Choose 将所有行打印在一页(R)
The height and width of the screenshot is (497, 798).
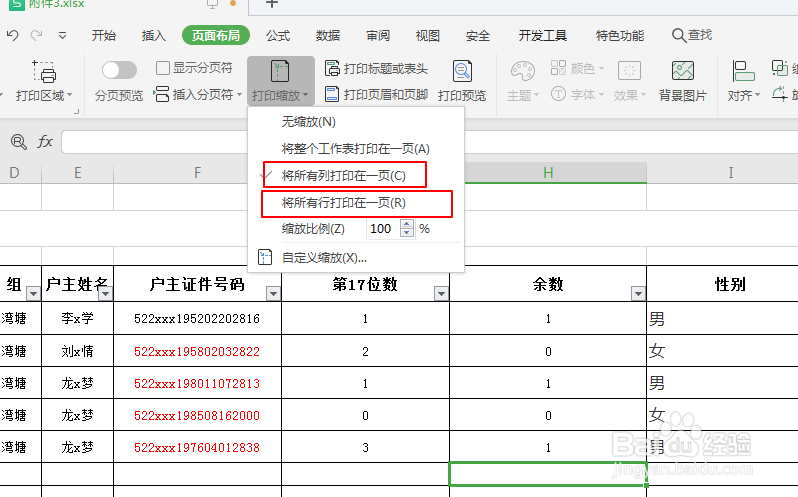357,203
